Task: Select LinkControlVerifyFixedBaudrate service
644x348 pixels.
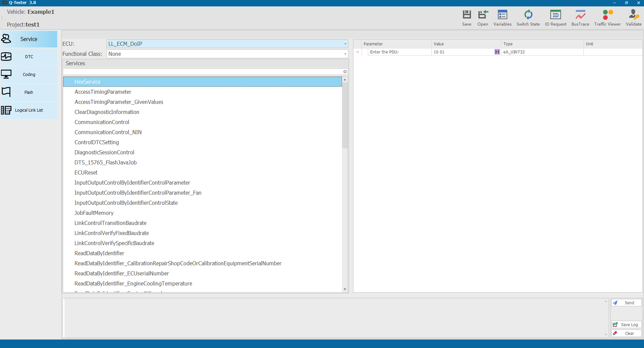Action: tap(203, 233)
